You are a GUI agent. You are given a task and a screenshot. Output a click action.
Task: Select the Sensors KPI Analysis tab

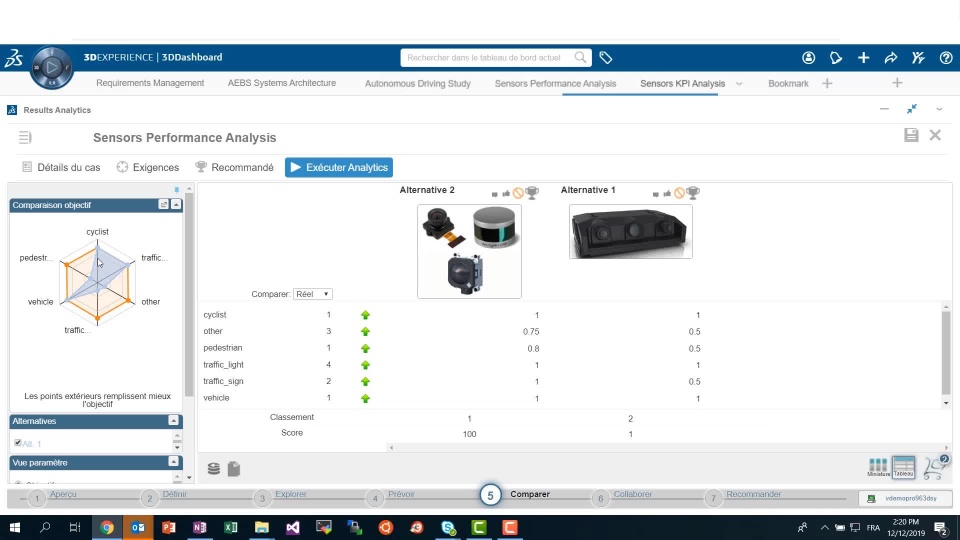click(x=682, y=84)
